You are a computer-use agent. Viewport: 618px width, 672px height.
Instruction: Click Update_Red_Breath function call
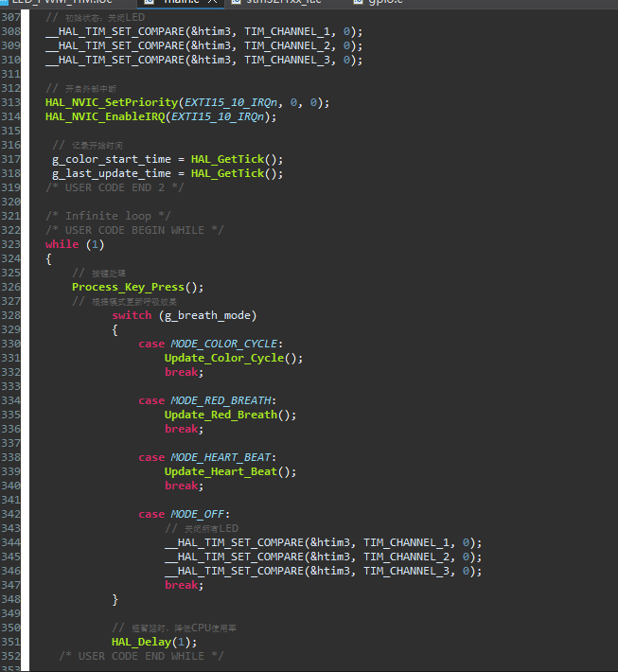pyautogui.click(x=221, y=415)
